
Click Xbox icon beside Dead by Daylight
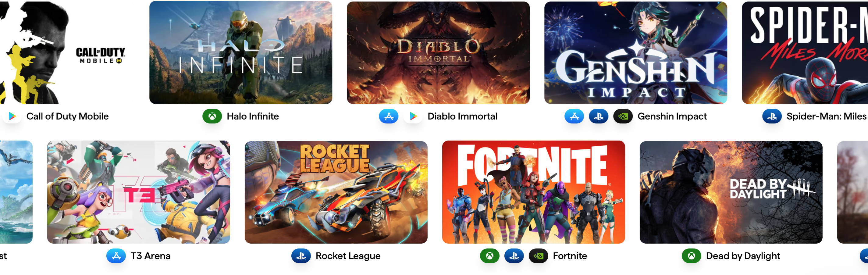pos(692,256)
